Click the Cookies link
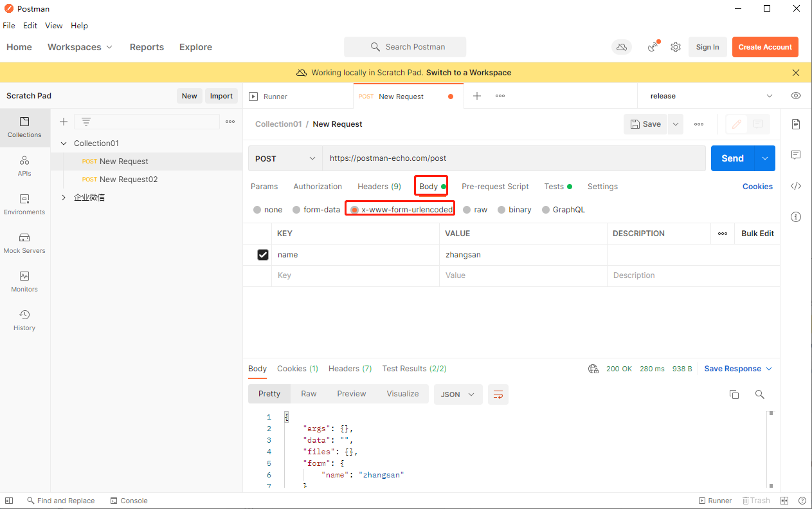This screenshot has height=509, width=812. click(757, 187)
